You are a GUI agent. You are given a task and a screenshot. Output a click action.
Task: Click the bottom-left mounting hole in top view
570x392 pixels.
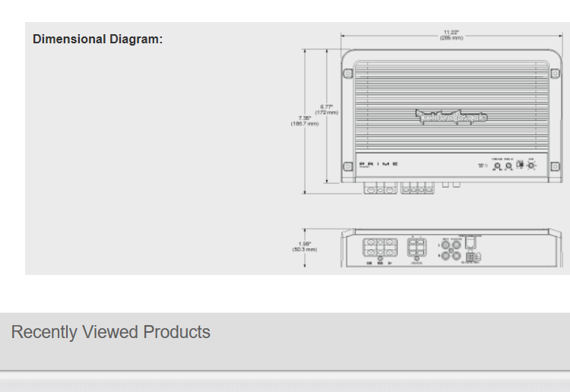(x=348, y=169)
